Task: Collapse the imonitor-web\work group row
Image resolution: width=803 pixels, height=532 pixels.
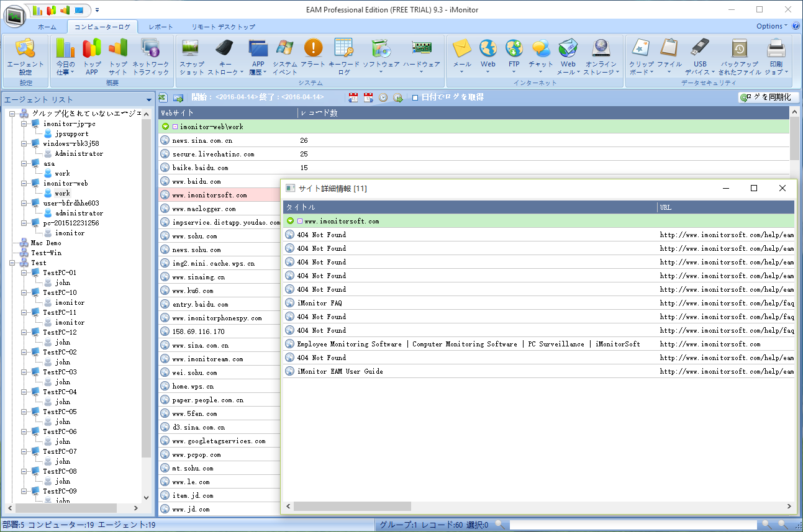Action: click(165, 127)
